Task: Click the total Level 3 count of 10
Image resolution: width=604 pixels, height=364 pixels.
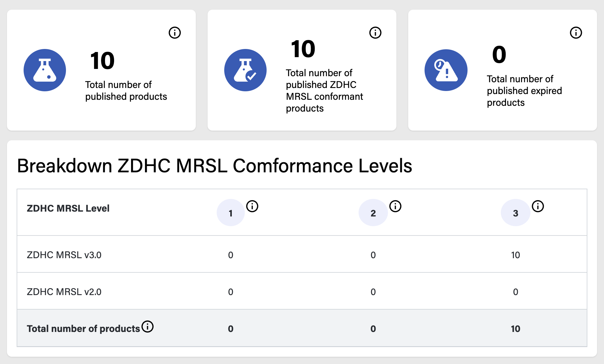Action: pos(516,329)
